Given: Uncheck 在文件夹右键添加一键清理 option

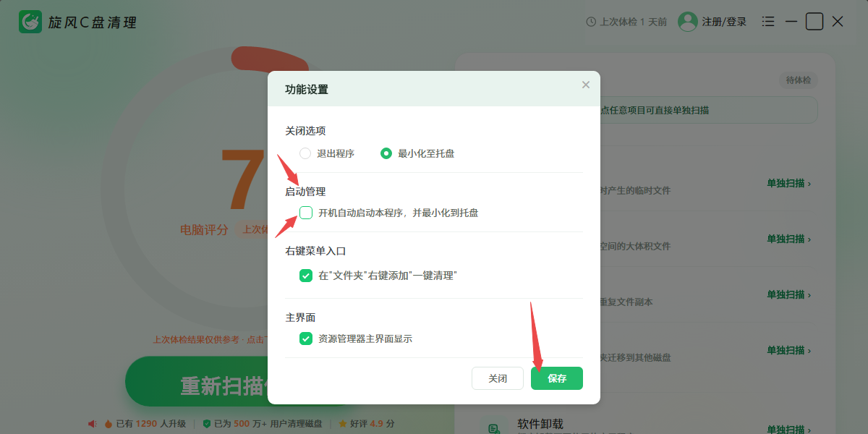Looking at the screenshot, I should (306, 275).
